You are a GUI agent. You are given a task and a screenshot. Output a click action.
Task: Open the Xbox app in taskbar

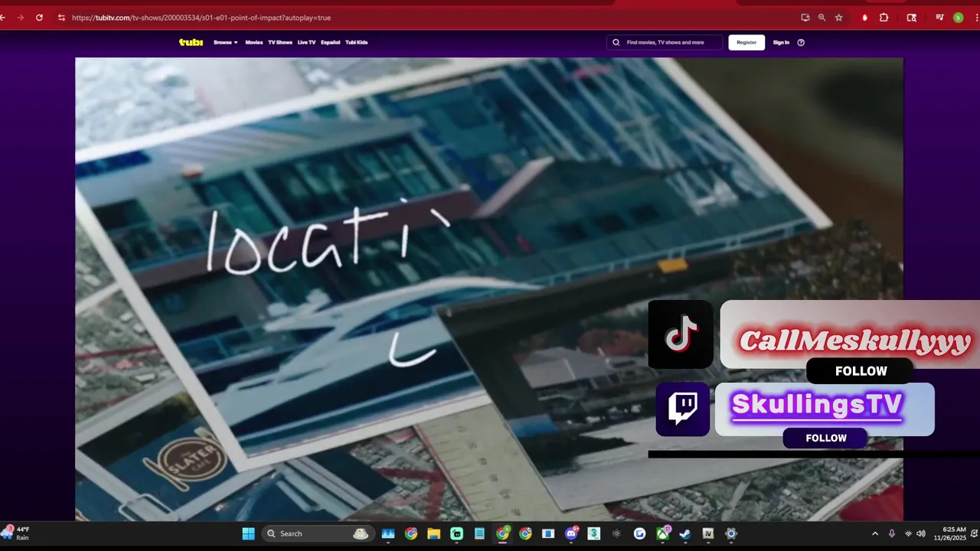tap(662, 533)
